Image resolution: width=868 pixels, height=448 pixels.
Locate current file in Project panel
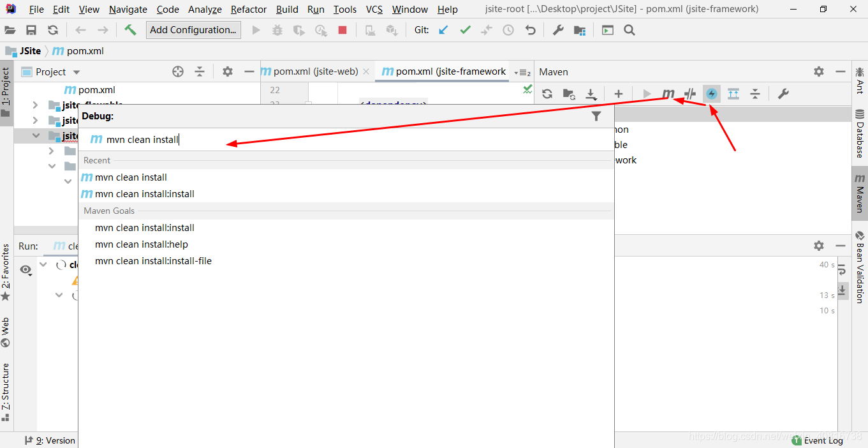coord(178,71)
